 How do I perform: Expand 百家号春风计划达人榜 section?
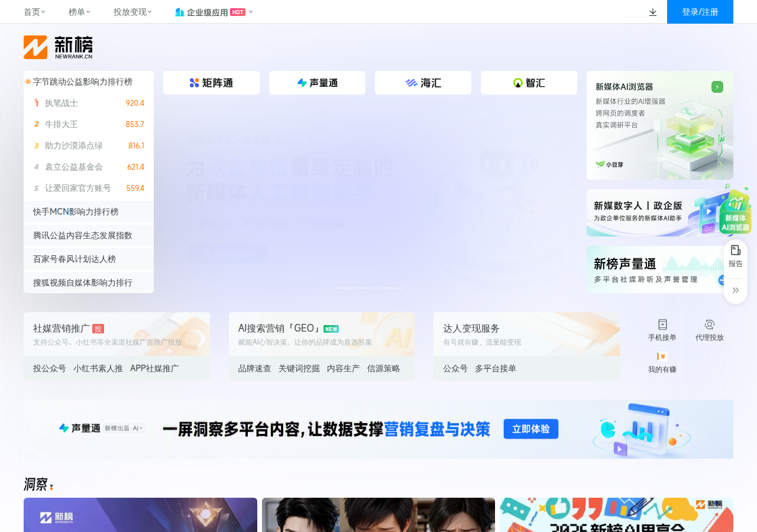tap(89, 259)
